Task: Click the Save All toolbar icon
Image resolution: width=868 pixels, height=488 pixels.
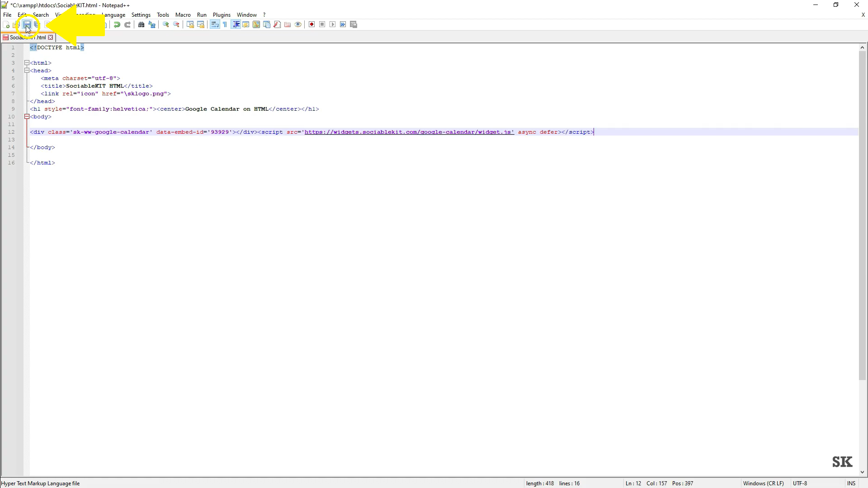Action: click(x=37, y=25)
